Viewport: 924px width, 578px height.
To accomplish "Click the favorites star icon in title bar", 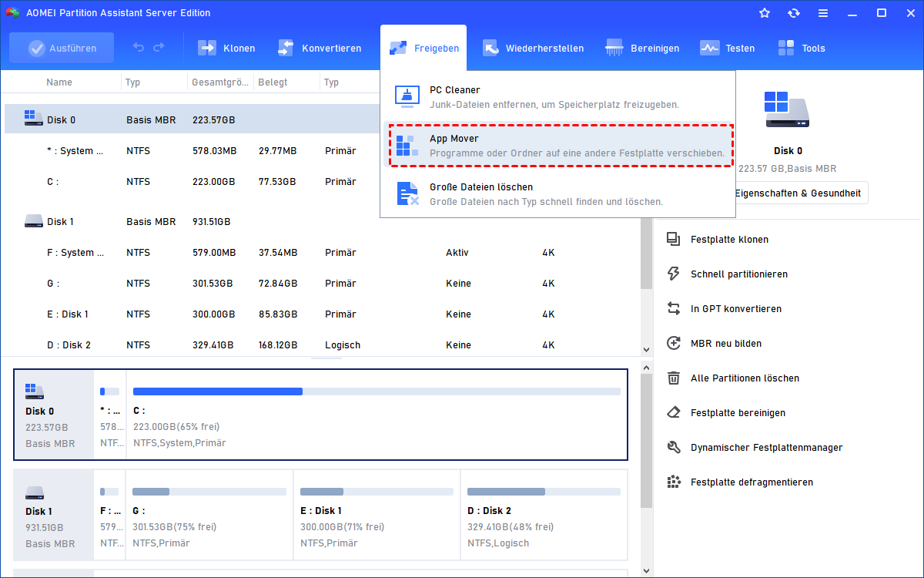I will pos(765,13).
